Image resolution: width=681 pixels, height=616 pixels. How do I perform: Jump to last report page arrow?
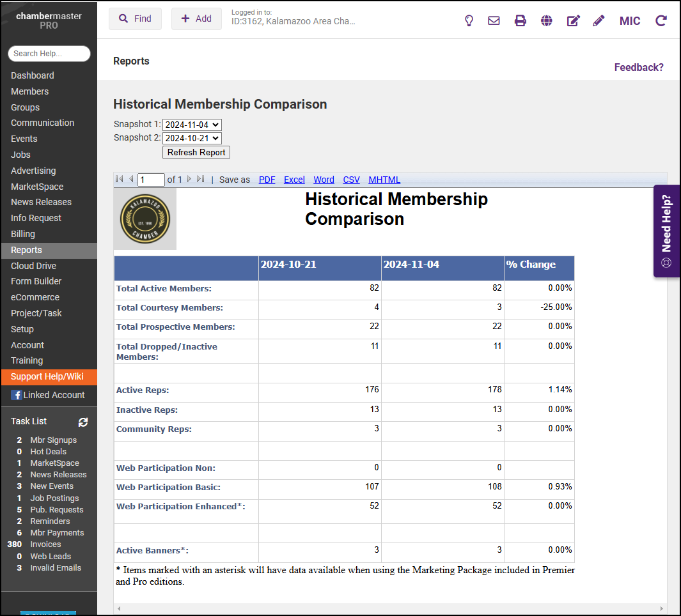click(201, 180)
